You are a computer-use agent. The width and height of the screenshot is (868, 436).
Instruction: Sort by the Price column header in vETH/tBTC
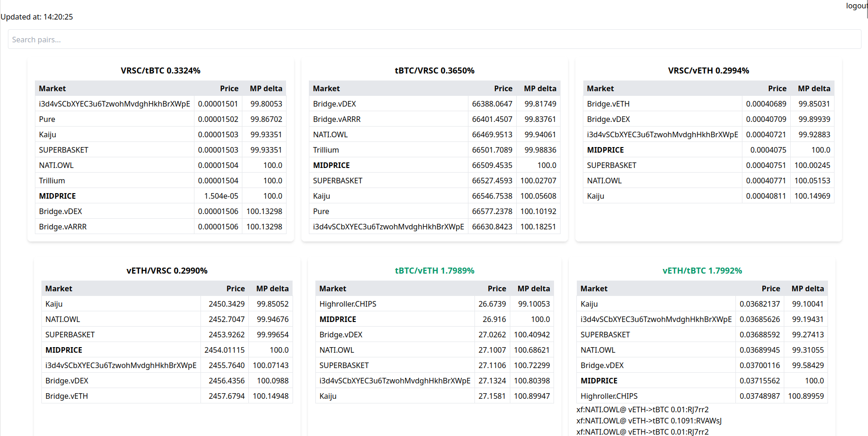pyautogui.click(x=771, y=288)
